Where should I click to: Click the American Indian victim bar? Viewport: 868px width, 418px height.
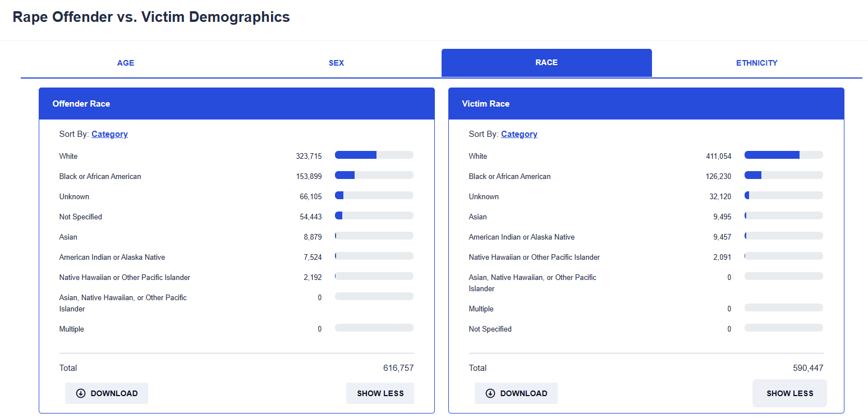pyautogui.click(x=784, y=236)
